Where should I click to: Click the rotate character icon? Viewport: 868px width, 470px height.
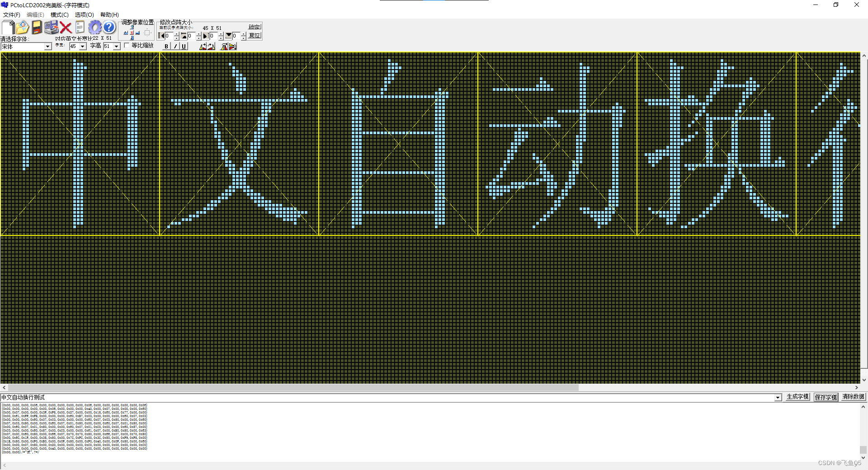pos(203,46)
